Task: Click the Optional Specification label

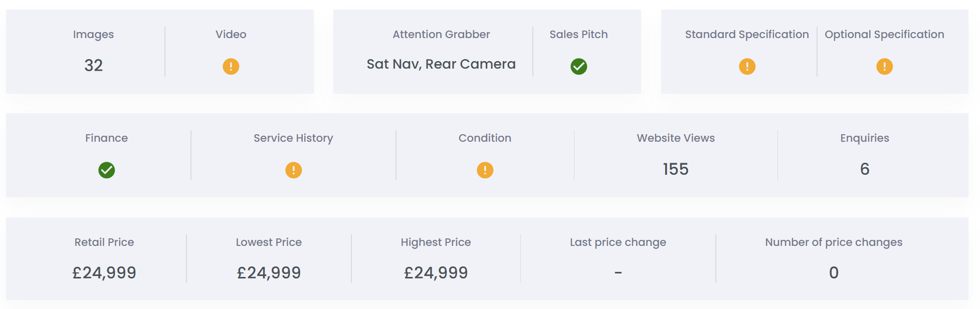Action: pos(884,35)
